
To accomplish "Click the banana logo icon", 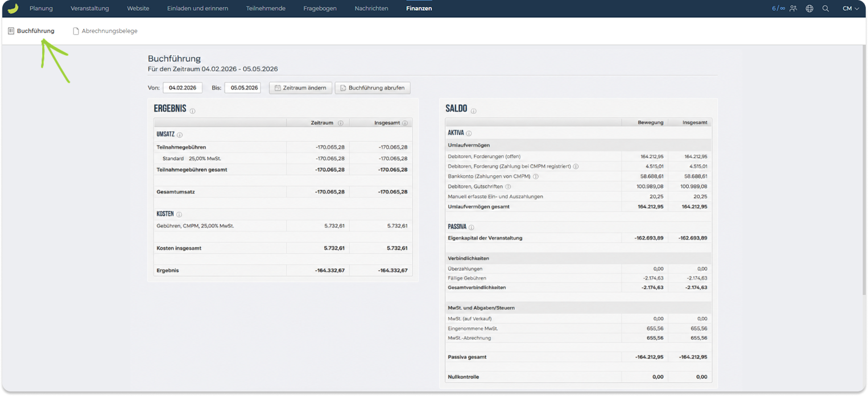I will (13, 9).
